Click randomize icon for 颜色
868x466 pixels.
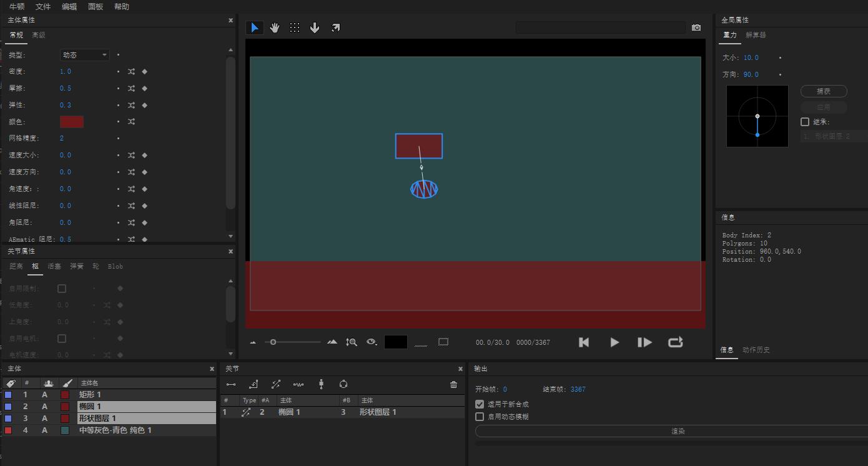tap(131, 122)
